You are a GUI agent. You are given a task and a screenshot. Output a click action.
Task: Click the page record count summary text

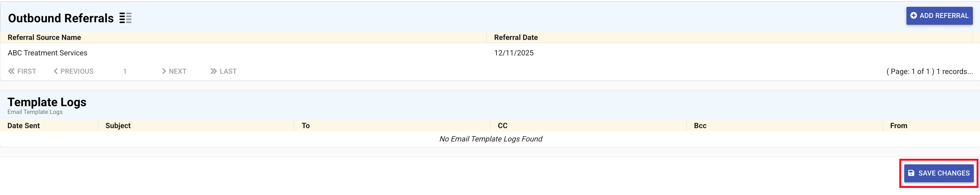[929, 71]
